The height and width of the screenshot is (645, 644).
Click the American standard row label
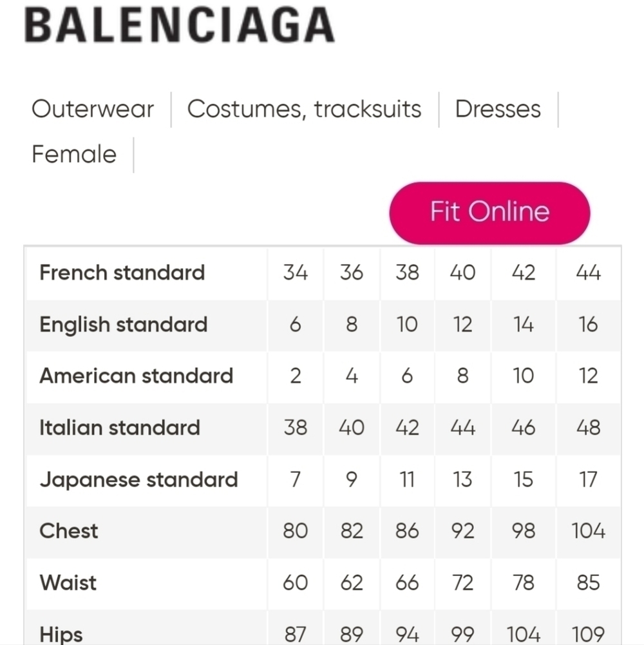pyautogui.click(x=137, y=376)
